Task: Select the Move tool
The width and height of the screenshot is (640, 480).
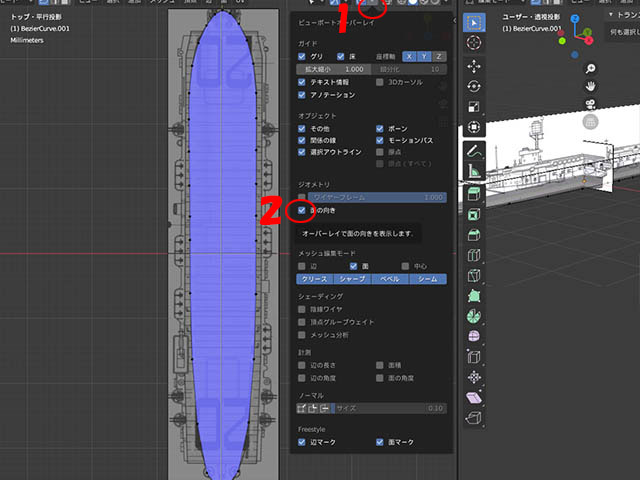Action: click(x=474, y=67)
